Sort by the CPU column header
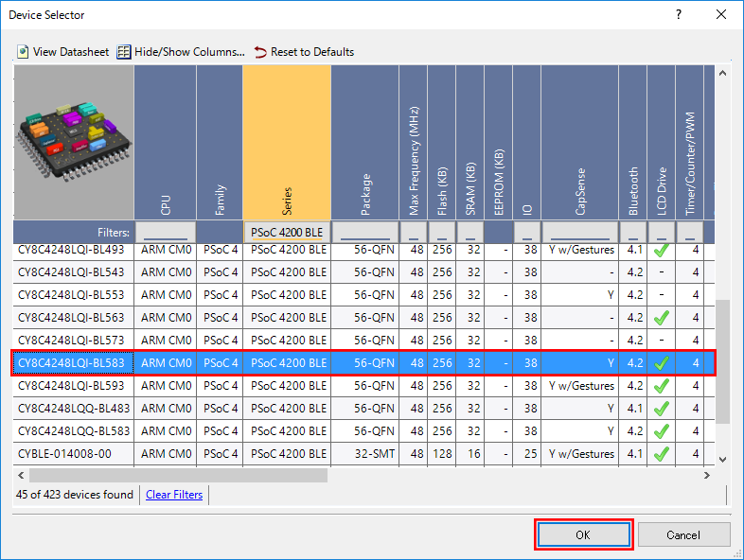The height and width of the screenshot is (560, 744). 165,142
